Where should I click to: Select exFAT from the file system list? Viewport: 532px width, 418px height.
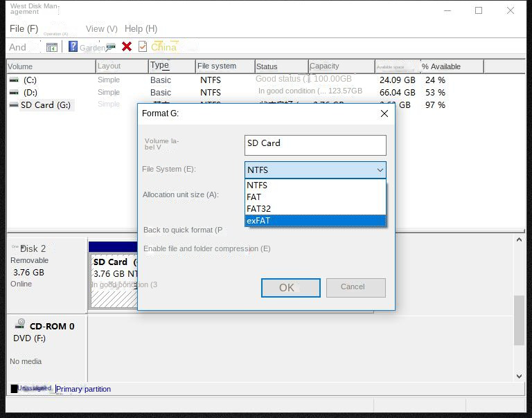tap(315, 221)
